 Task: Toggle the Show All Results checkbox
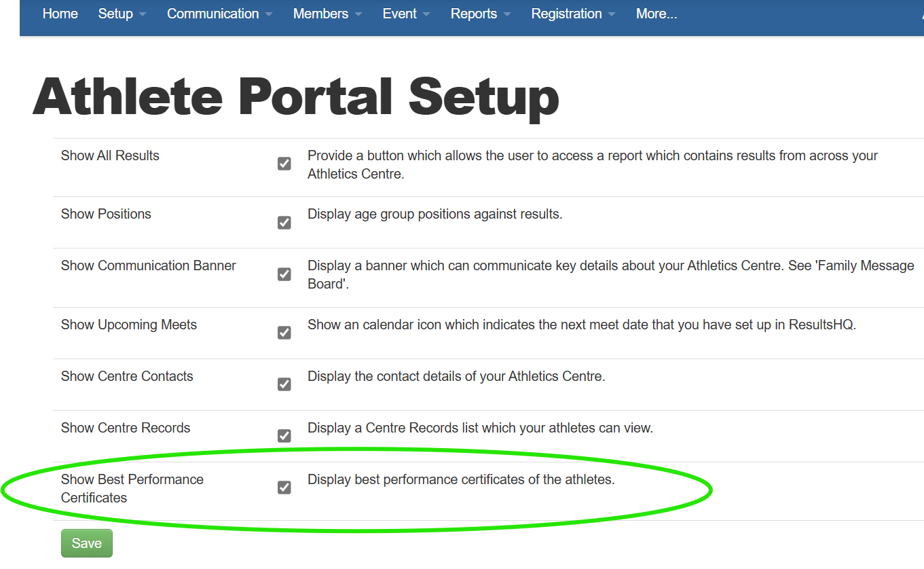pos(284,164)
